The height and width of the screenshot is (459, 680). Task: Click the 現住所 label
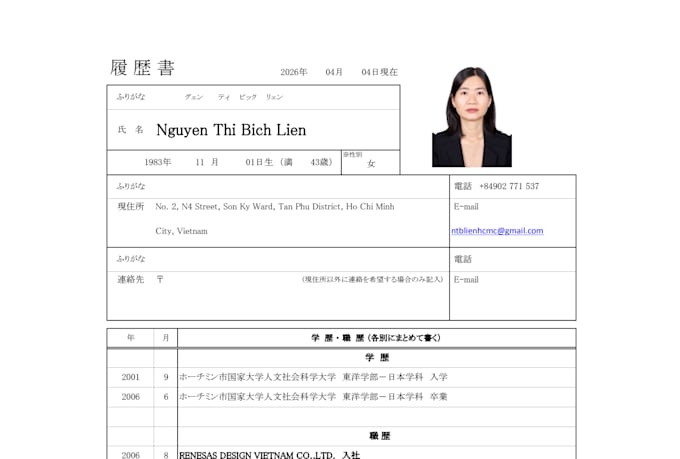pos(131,207)
